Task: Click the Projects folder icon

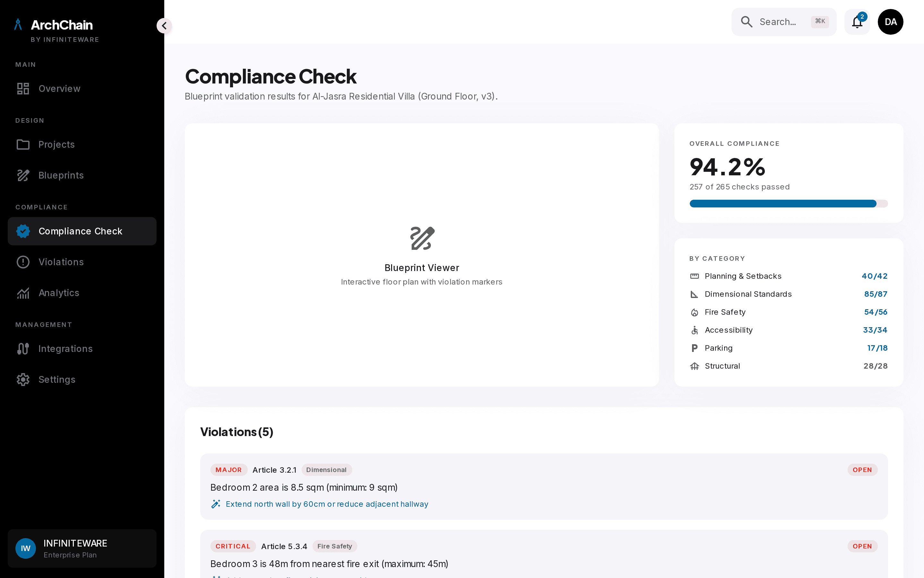Action: click(x=23, y=144)
